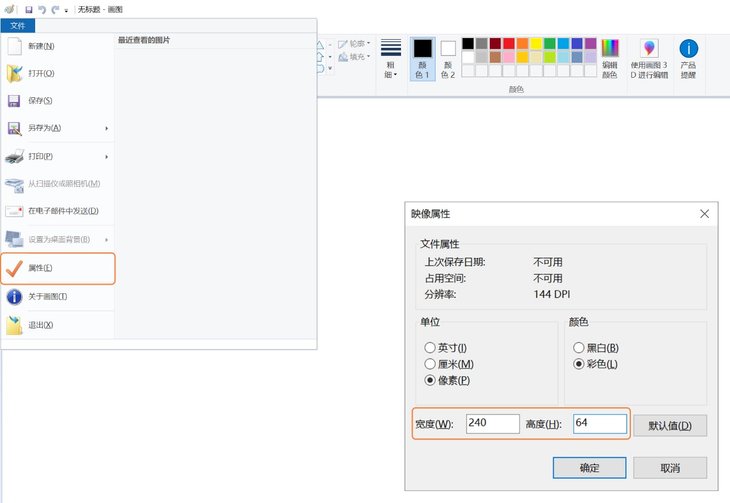Open the 粗细 line thickness dropdown
730x503 pixels.
pos(391,58)
